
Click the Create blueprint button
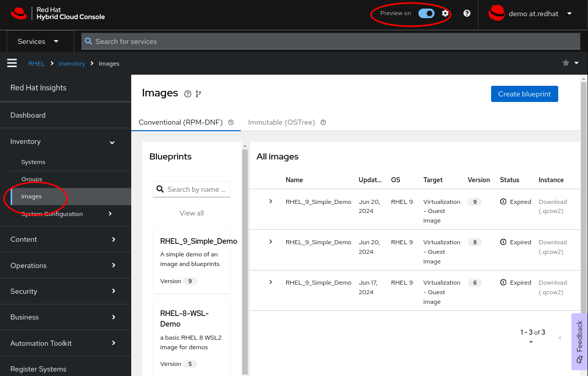524,94
